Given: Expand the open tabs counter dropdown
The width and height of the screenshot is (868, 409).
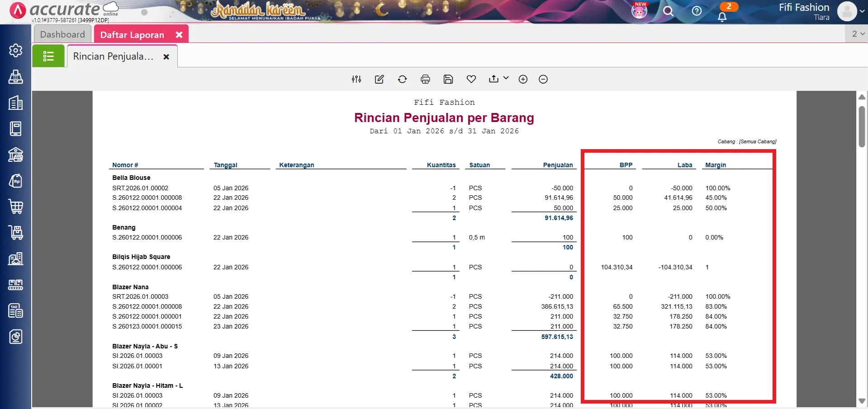Looking at the screenshot, I should click(x=858, y=34).
